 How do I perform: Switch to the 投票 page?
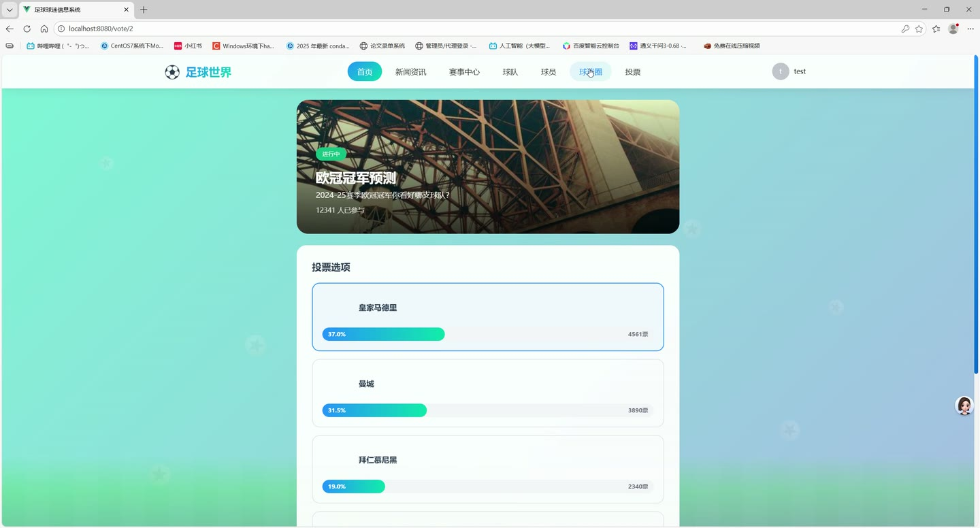click(x=633, y=71)
